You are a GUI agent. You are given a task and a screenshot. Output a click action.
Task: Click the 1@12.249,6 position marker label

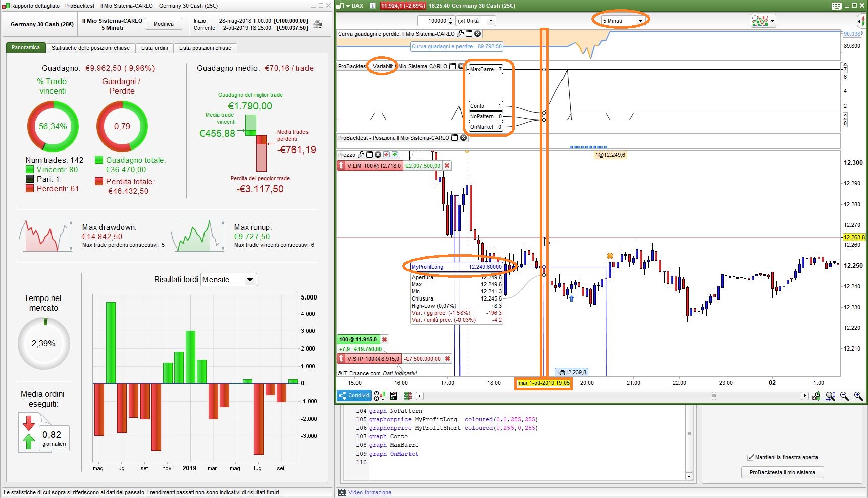610,155
